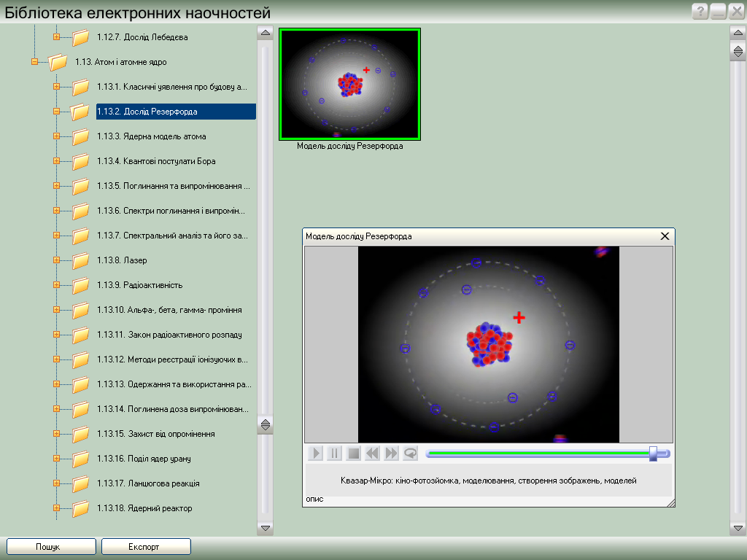The image size is (747, 560).
Task: Click folder icon of 1.12.7 Дослід Лебедєва
Action: [80, 37]
